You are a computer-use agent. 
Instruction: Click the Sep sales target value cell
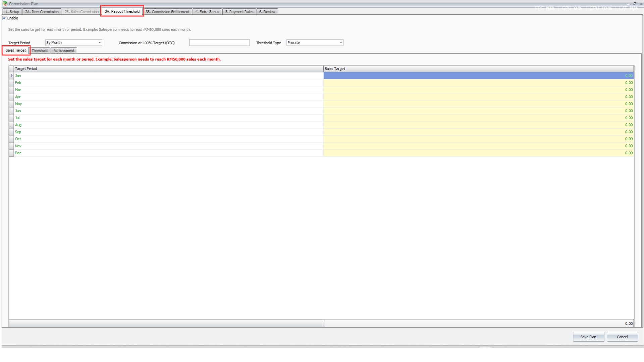[479, 132]
